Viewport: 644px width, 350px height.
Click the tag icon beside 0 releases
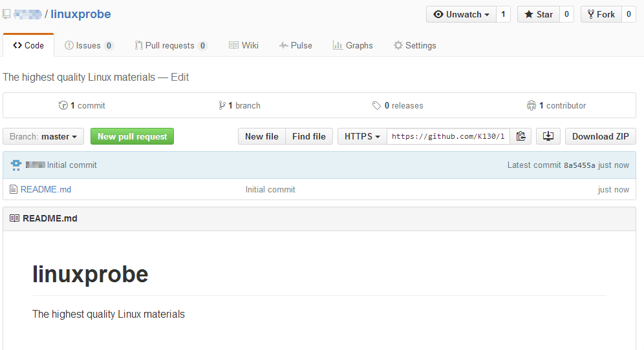click(376, 105)
